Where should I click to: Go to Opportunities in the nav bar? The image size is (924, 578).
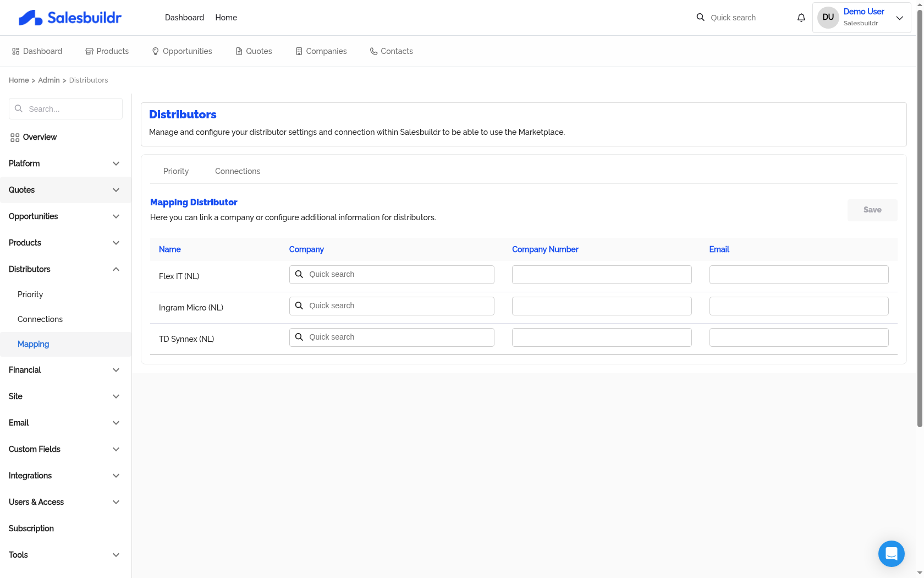(x=182, y=51)
